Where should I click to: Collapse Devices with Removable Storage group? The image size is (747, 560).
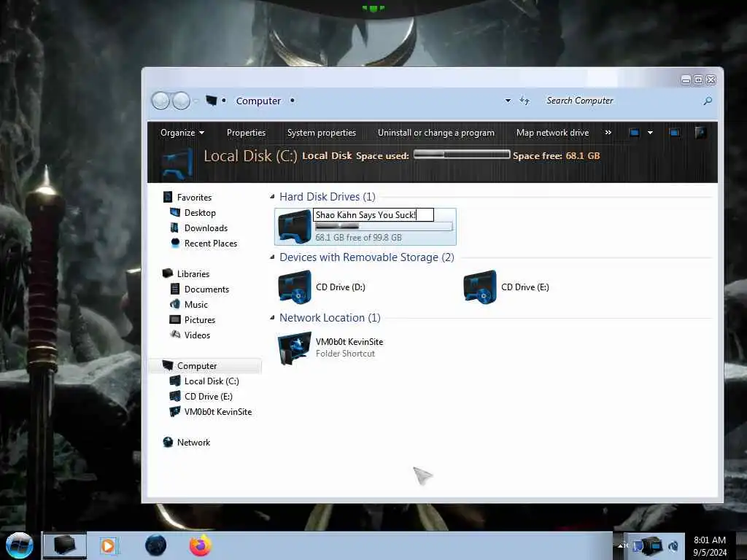(x=272, y=257)
